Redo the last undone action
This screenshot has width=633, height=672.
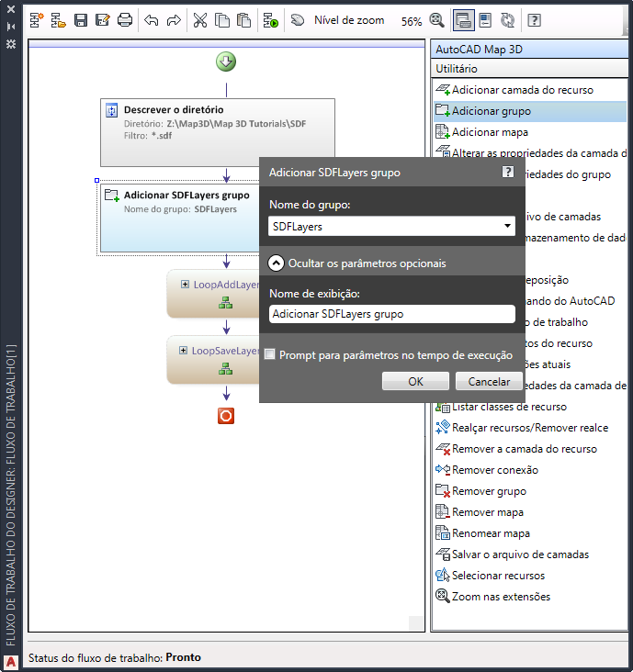click(x=174, y=20)
